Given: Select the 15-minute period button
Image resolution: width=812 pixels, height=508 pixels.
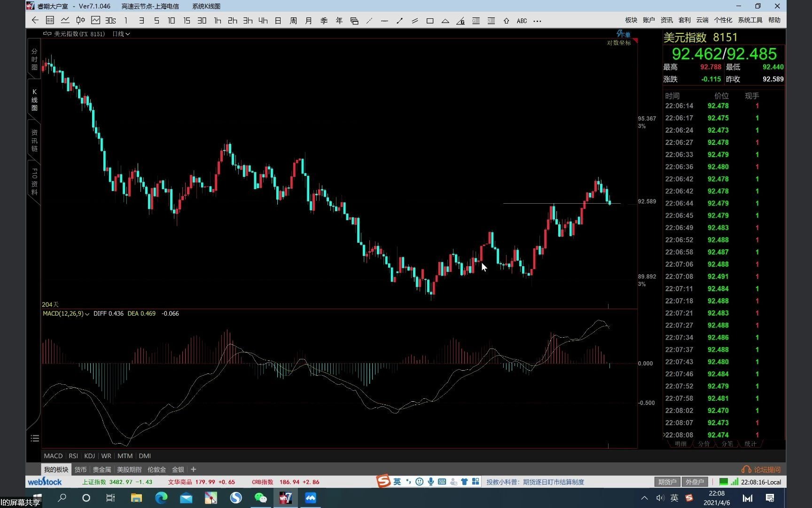Looking at the screenshot, I should [x=187, y=21].
